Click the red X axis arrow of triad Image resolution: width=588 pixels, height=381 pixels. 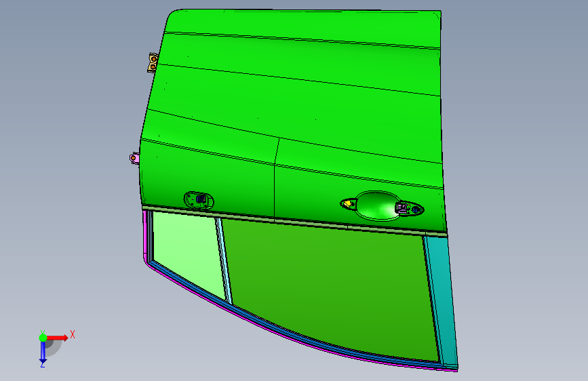coord(58,338)
